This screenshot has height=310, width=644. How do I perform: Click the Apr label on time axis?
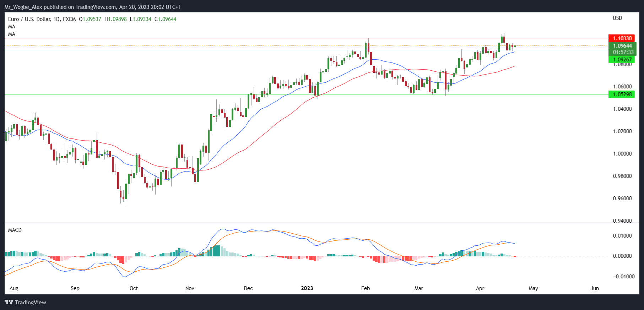click(x=480, y=288)
